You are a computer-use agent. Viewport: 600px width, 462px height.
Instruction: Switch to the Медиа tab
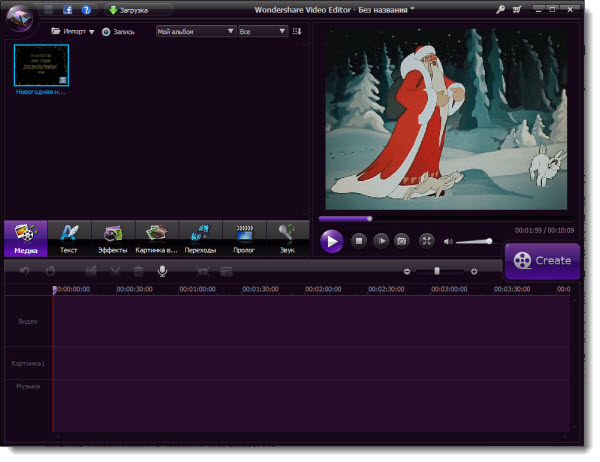coord(26,239)
